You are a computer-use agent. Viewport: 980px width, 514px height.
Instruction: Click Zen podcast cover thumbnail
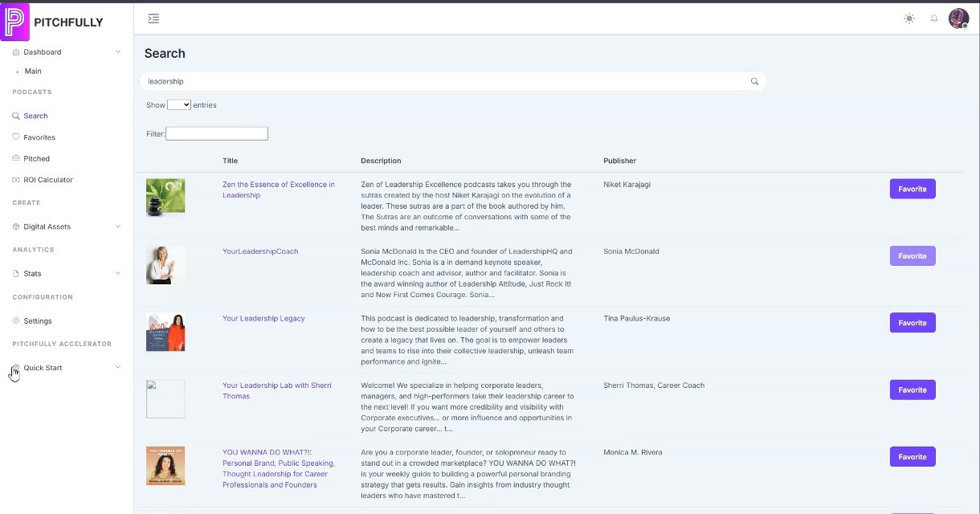point(165,197)
